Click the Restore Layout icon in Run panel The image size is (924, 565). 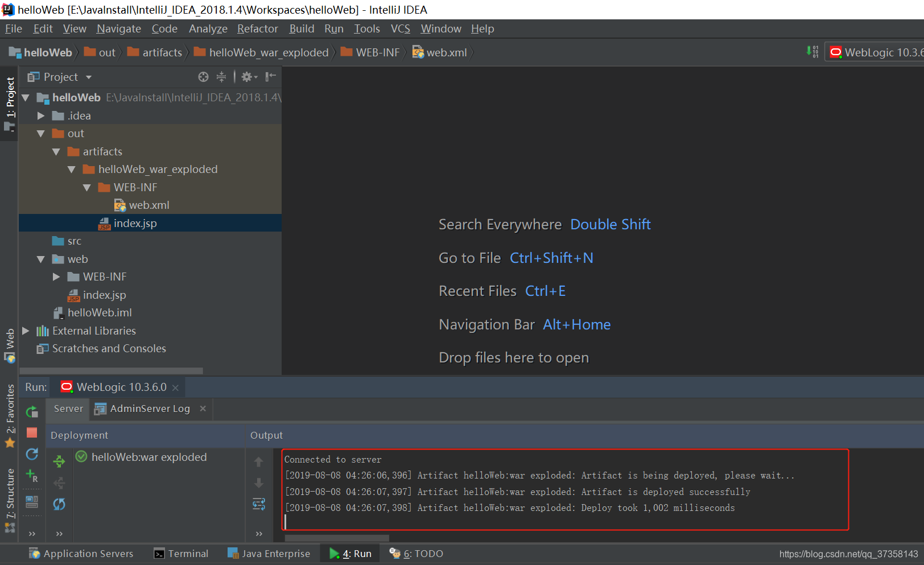click(x=32, y=501)
